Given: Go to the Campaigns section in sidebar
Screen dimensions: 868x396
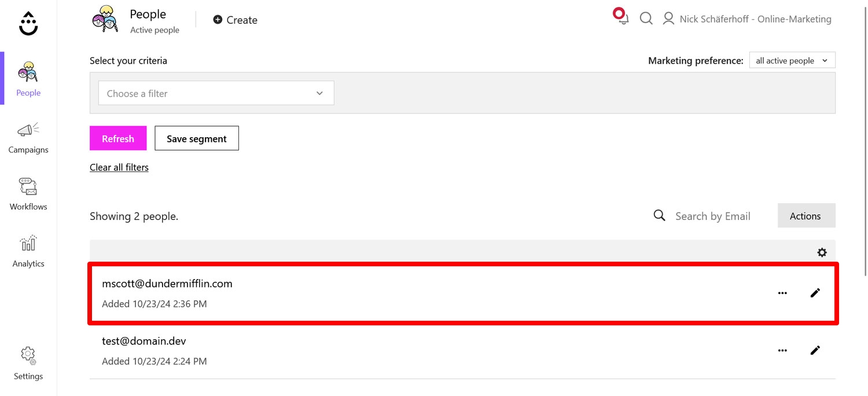Looking at the screenshot, I should pos(28,138).
